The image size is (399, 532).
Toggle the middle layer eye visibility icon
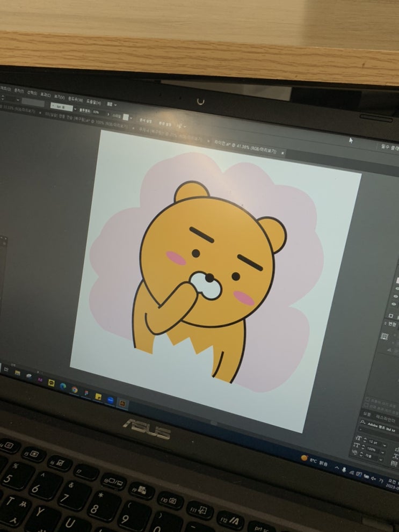pyautogui.click(x=395, y=296)
